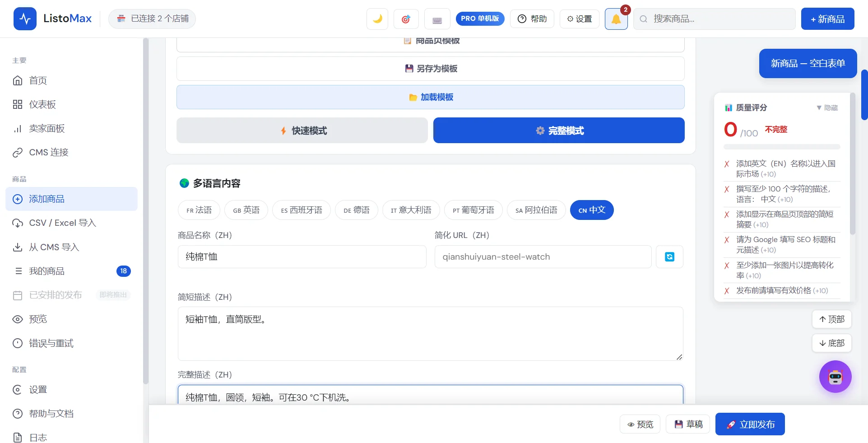The image size is (868, 443).
Task: Open 日志 in sidebar
Action: (71, 437)
